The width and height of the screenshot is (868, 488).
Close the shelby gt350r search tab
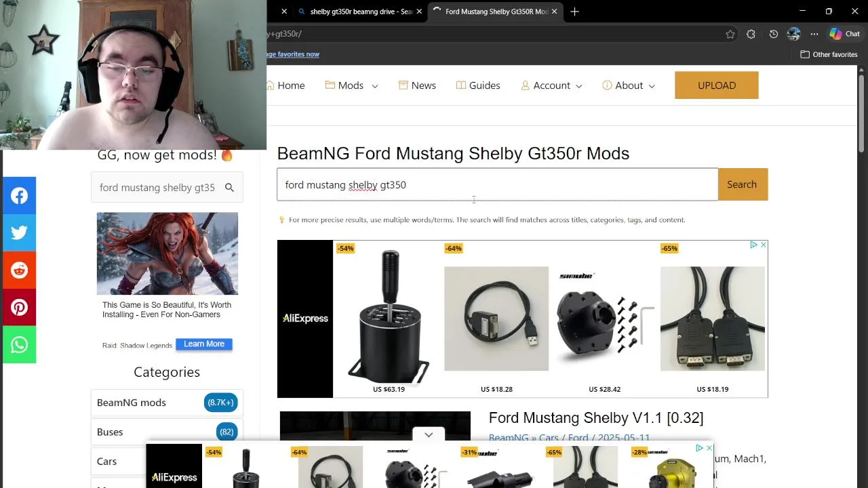click(419, 12)
